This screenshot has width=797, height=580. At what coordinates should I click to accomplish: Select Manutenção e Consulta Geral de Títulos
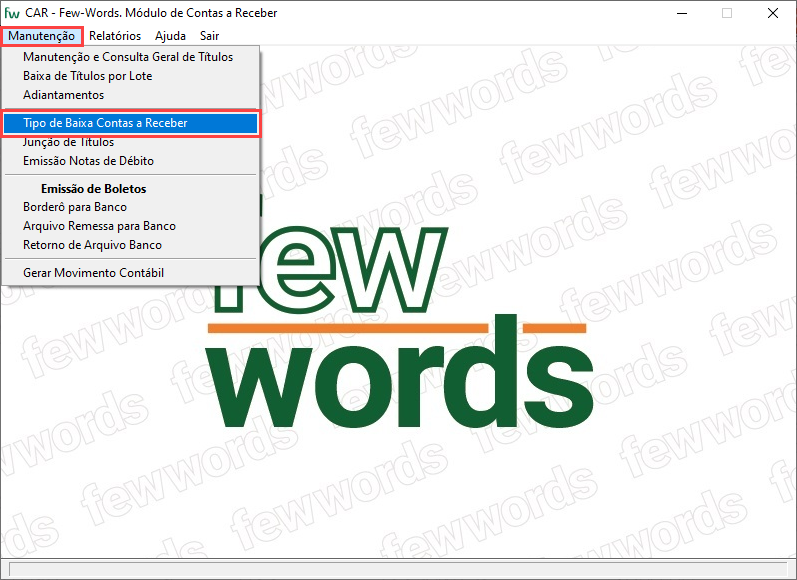click(131, 57)
